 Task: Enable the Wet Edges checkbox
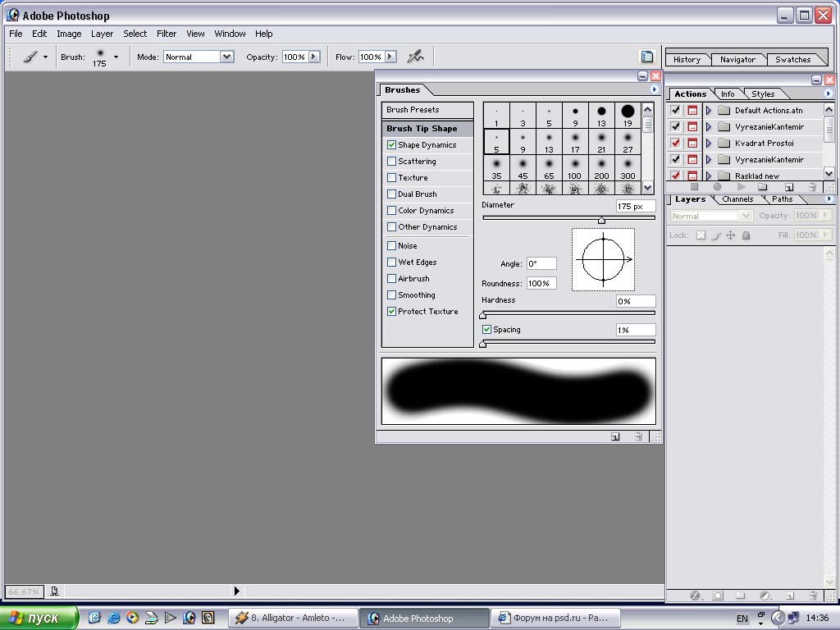pyautogui.click(x=391, y=262)
